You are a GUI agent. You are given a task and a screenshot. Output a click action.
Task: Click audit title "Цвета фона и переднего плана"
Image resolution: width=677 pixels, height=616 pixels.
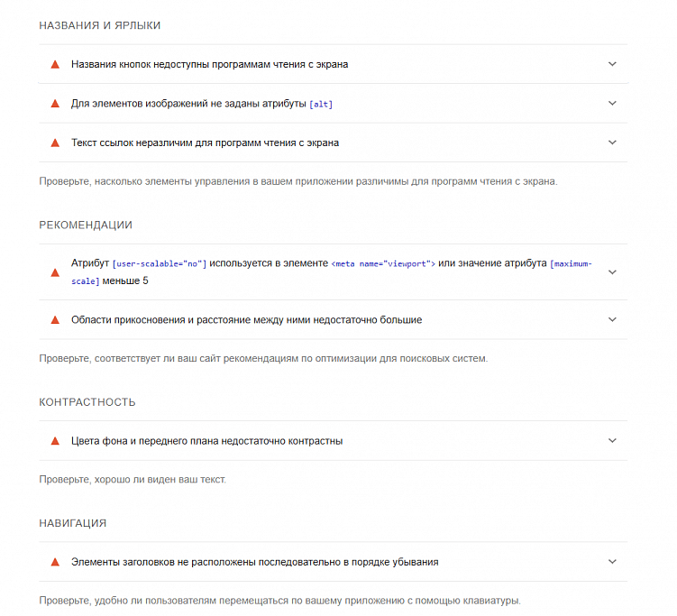click(x=206, y=441)
